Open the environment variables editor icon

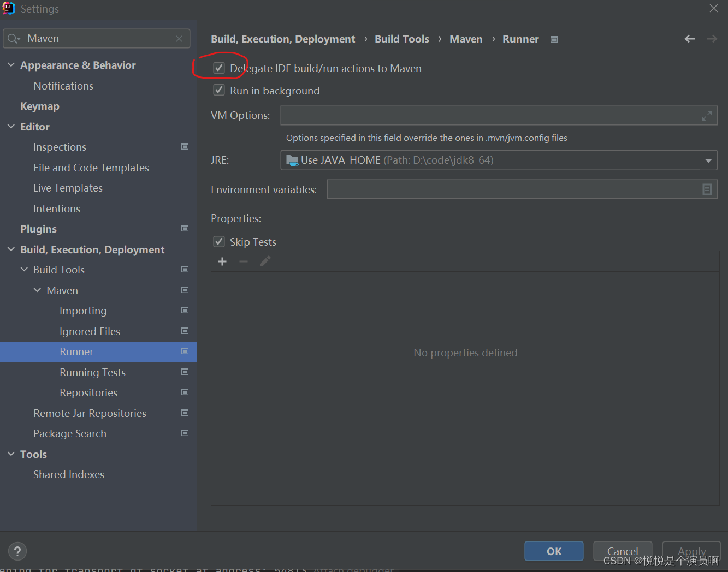(x=707, y=189)
